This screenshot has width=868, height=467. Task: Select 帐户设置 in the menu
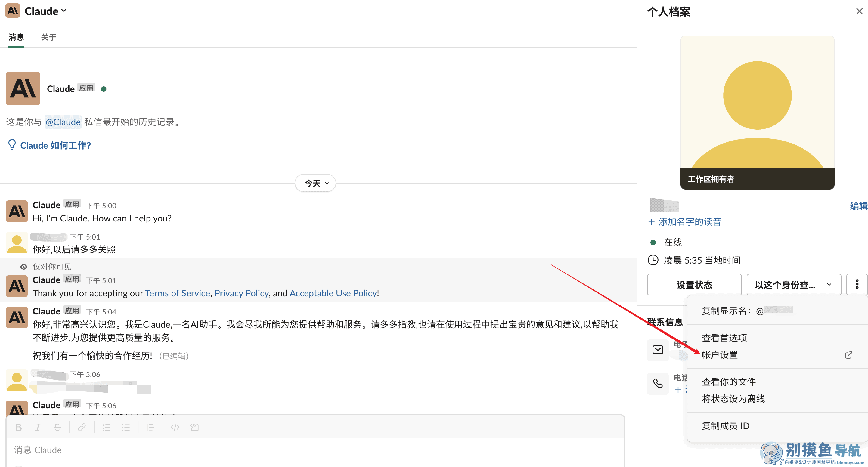[x=720, y=354]
